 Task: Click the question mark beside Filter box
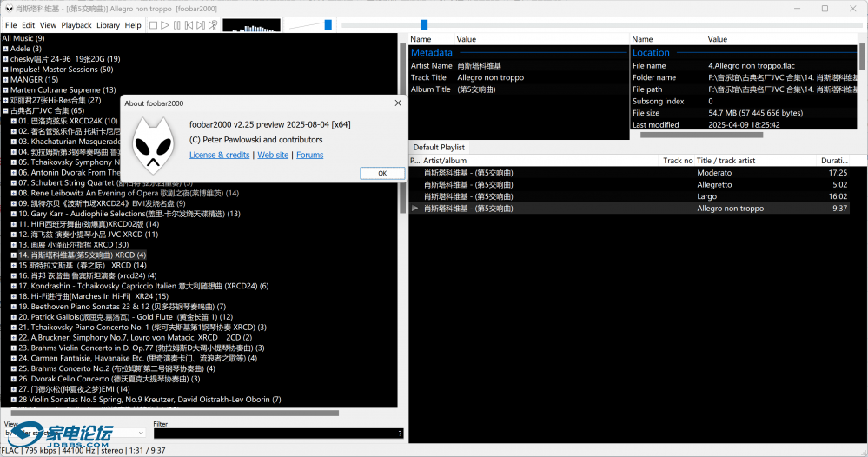(400, 433)
